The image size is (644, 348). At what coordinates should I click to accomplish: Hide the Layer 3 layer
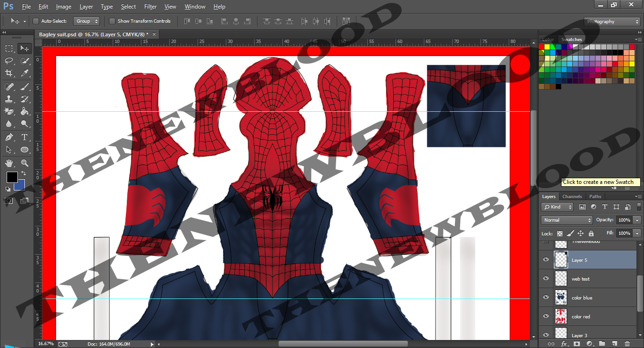[x=546, y=334]
